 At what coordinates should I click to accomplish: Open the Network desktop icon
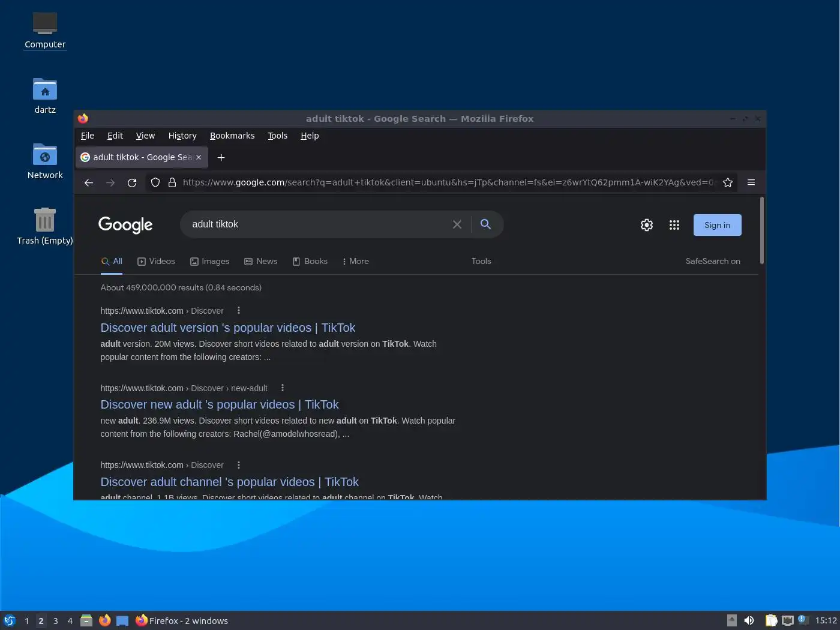(45, 161)
